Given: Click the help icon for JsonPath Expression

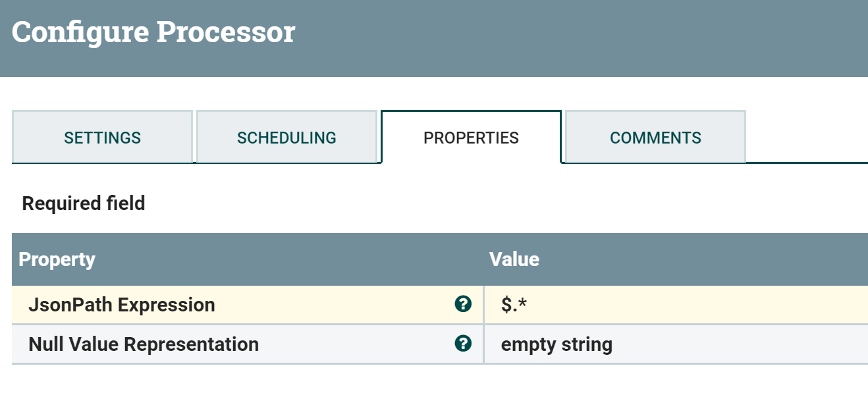Looking at the screenshot, I should click(x=463, y=304).
